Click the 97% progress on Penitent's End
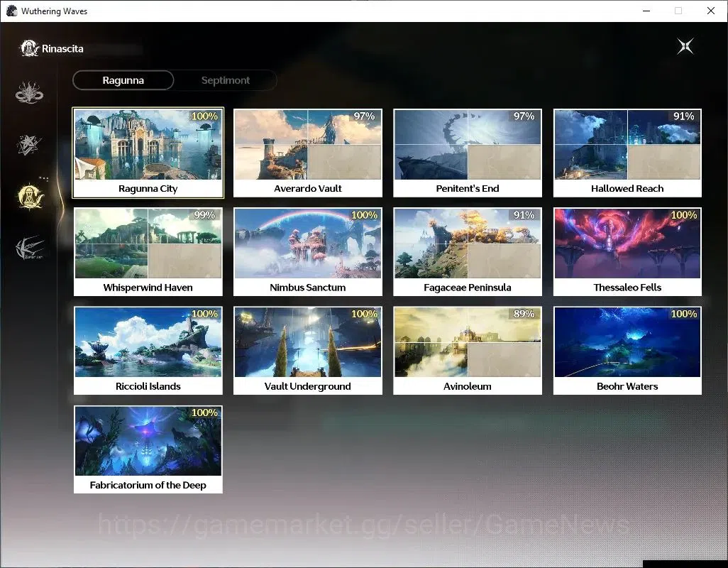This screenshot has width=728, height=568. coord(524,116)
